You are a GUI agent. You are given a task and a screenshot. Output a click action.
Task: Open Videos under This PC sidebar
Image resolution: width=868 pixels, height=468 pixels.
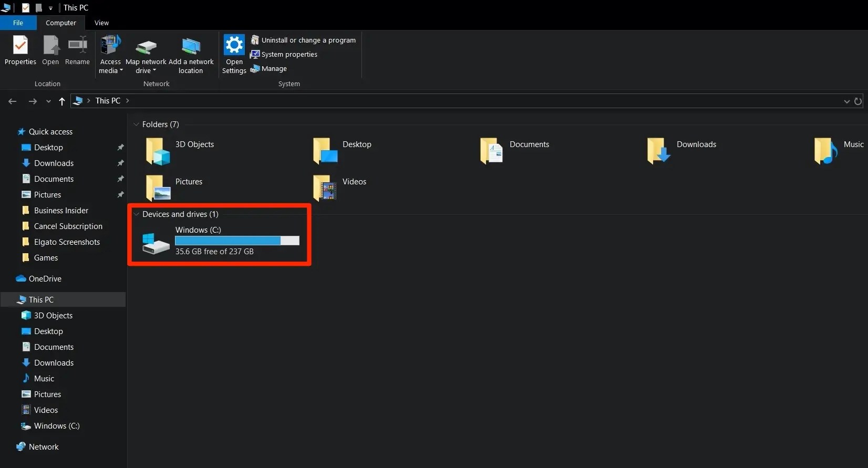pyautogui.click(x=46, y=410)
